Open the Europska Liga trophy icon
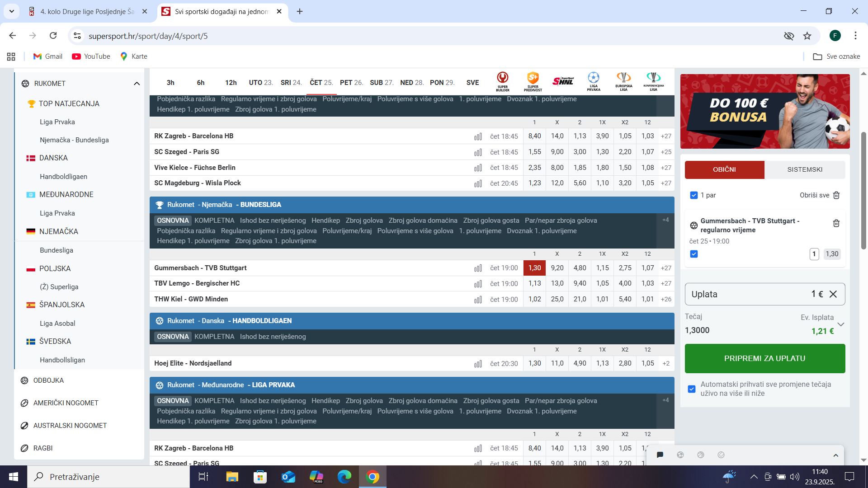 tap(624, 81)
